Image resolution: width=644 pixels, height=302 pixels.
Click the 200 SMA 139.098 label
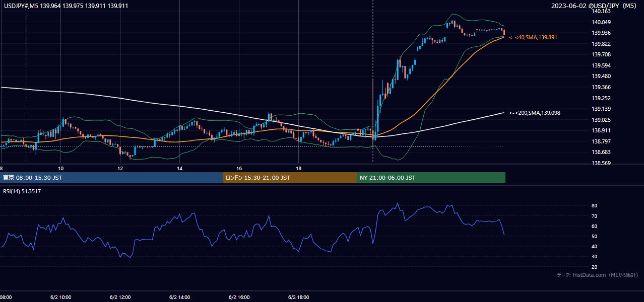(535, 113)
